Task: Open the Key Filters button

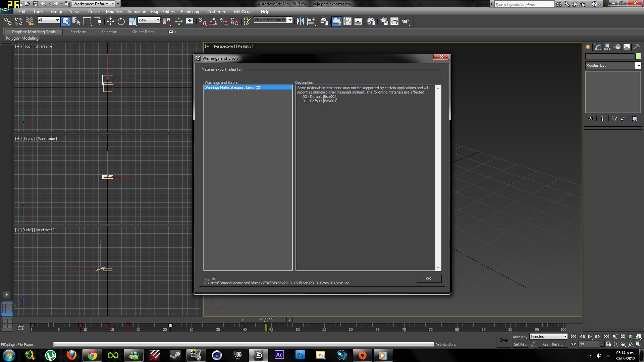Action: click(x=552, y=344)
